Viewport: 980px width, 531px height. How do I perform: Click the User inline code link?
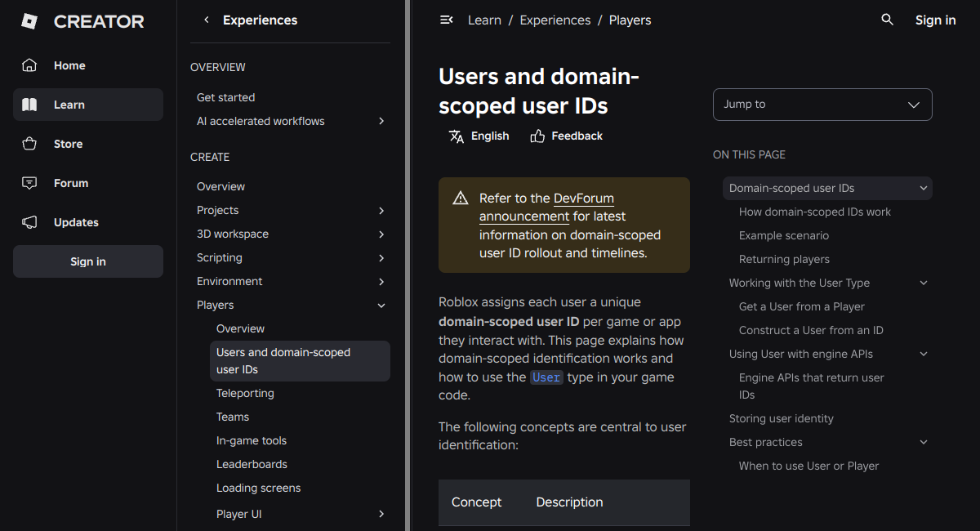pyautogui.click(x=546, y=377)
